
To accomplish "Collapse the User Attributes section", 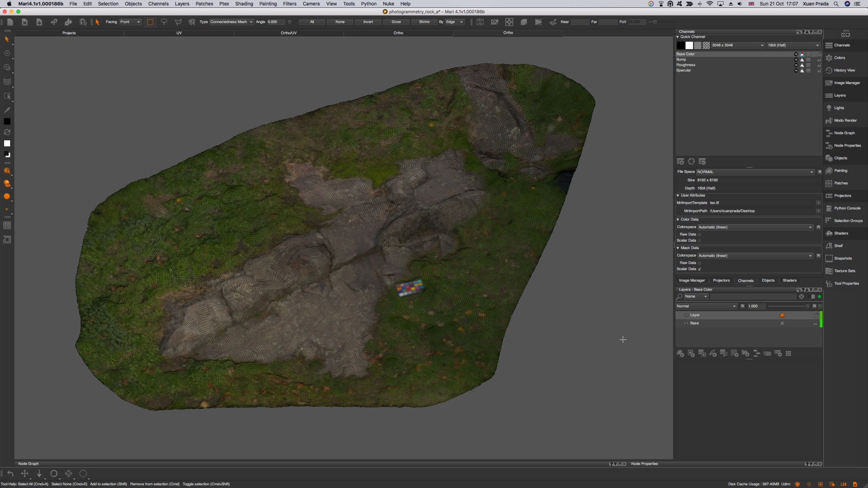I will 678,195.
